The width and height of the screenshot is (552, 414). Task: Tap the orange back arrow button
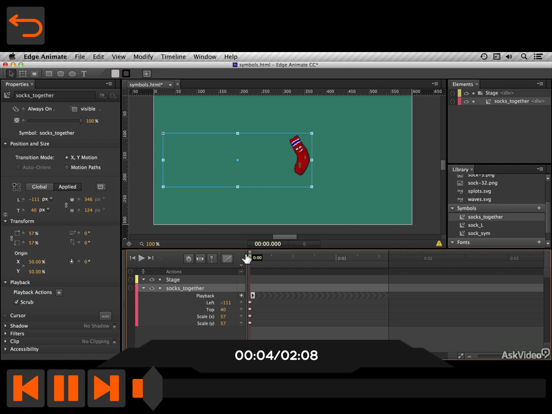point(26,26)
